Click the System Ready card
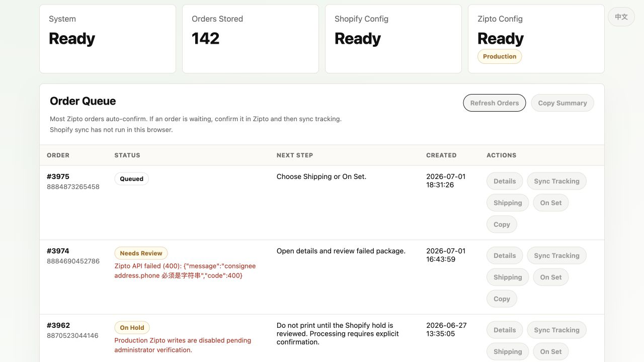Image resolution: width=644 pixels, height=362 pixels. 108,39
